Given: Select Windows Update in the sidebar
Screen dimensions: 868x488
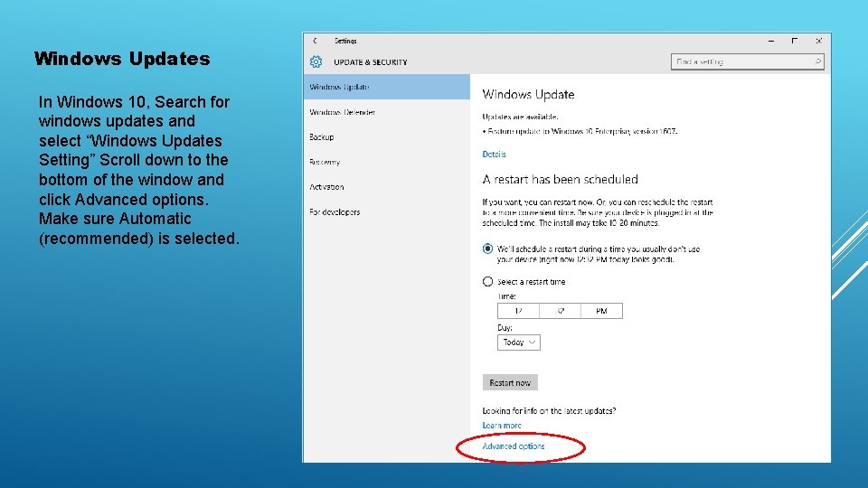Looking at the screenshot, I should click(x=386, y=87).
